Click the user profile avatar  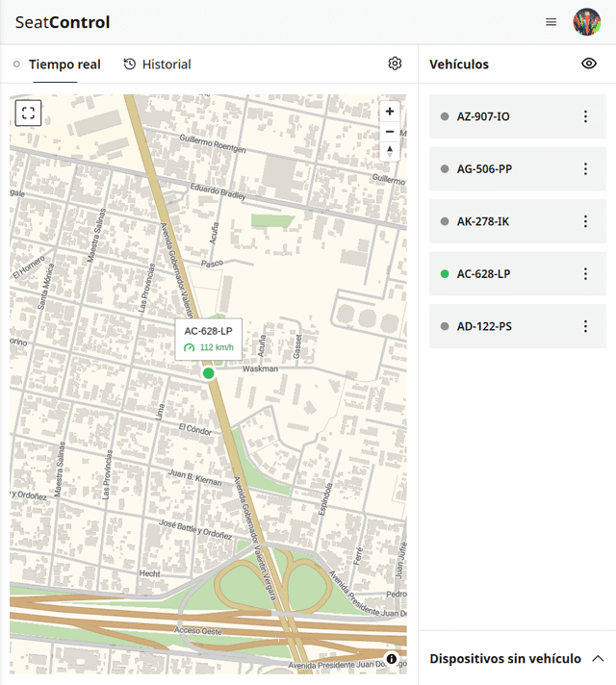pyautogui.click(x=586, y=22)
